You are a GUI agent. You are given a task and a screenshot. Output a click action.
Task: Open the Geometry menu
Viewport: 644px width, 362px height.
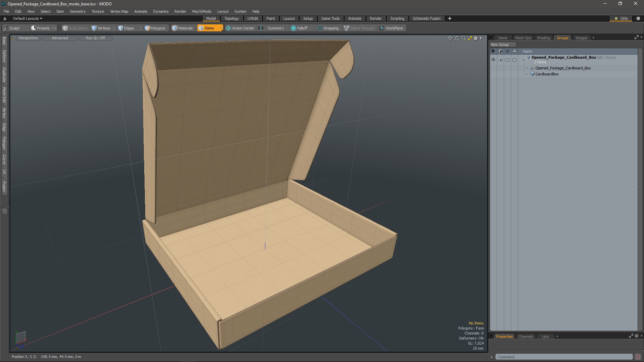pyautogui.click(x=77, y=11)
